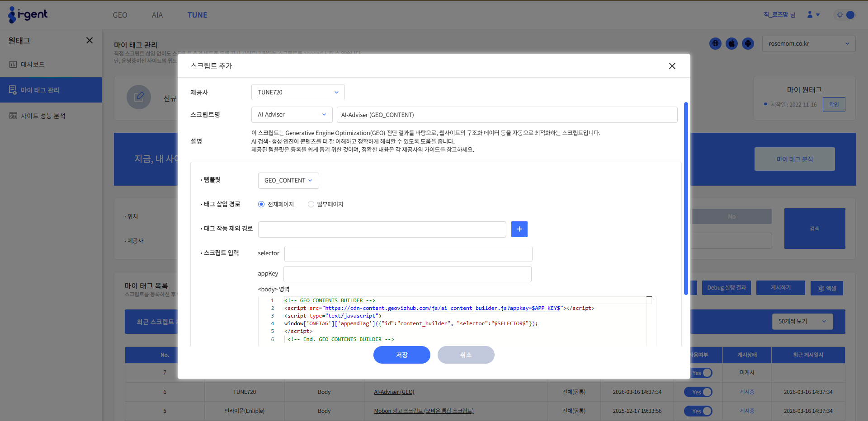Click the 최근 게시일시 column header
The width and height of the screenshot is (868, 421).
[x=808, y=355]
